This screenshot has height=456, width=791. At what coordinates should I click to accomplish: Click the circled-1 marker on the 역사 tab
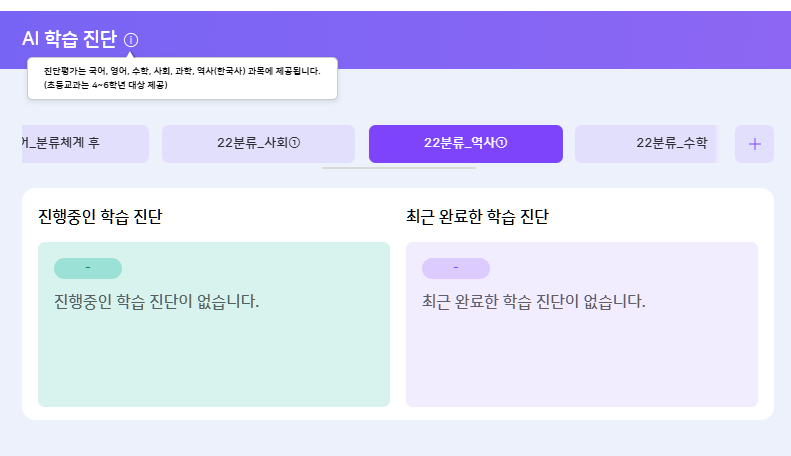pos(501,144)
